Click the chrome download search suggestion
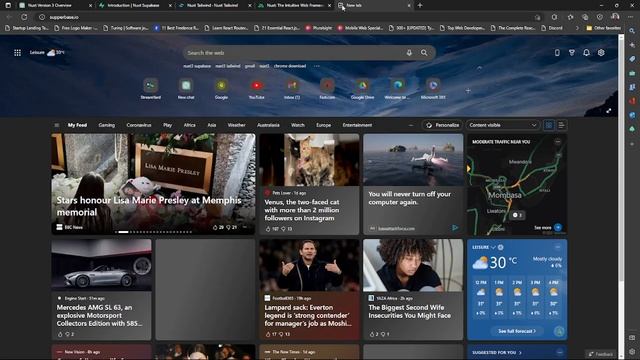Image resolution: width=640 pixels, height=360 pixels. point(290,66)
